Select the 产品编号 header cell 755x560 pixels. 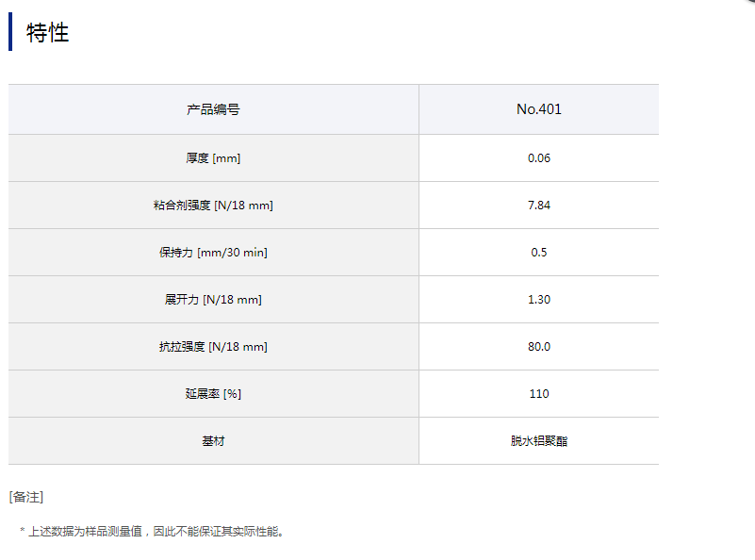point(213,109)
